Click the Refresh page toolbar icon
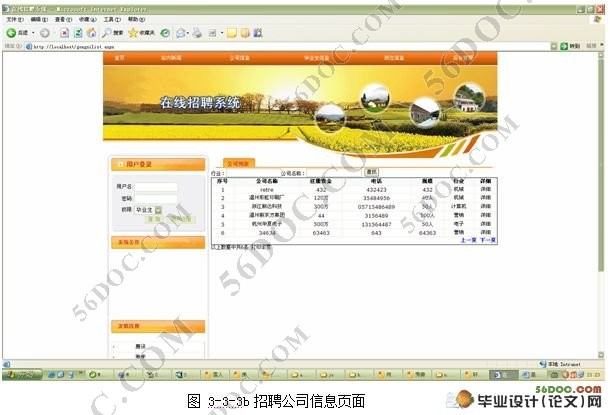 tap(77, 32)
